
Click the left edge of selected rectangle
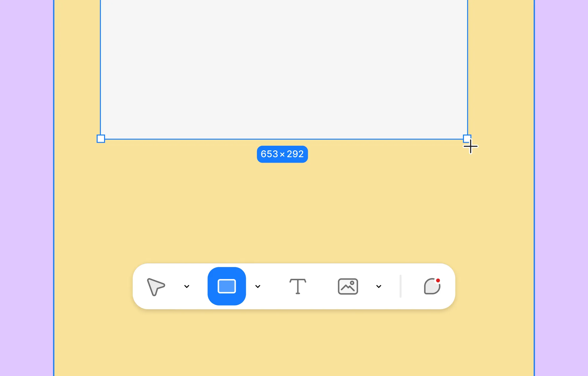(x=100, y=68)
